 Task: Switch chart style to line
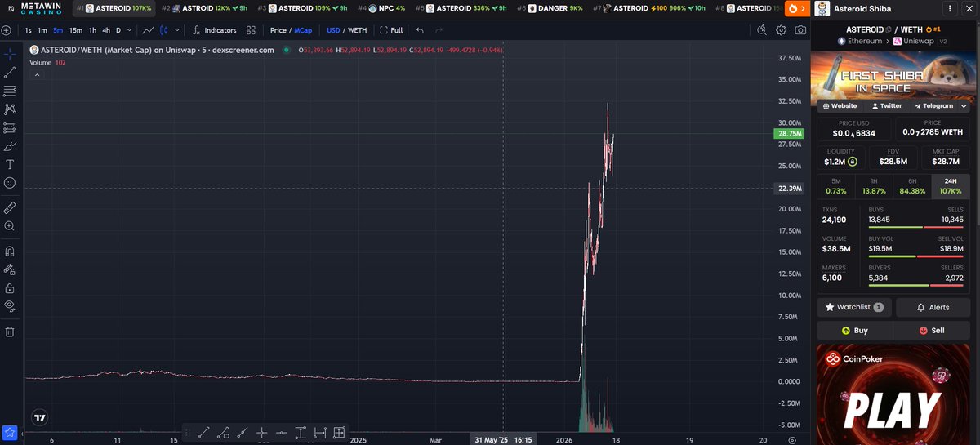pos(149,30)
